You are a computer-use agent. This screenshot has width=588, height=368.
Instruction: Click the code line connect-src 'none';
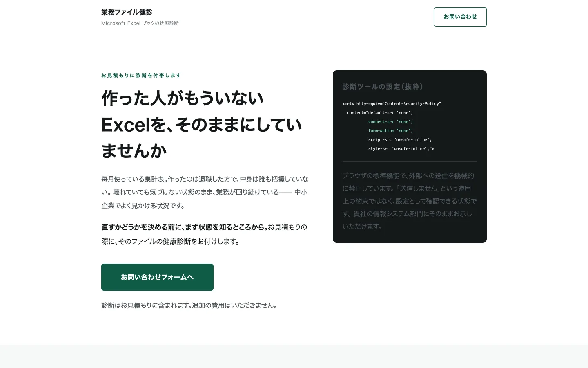390,121
